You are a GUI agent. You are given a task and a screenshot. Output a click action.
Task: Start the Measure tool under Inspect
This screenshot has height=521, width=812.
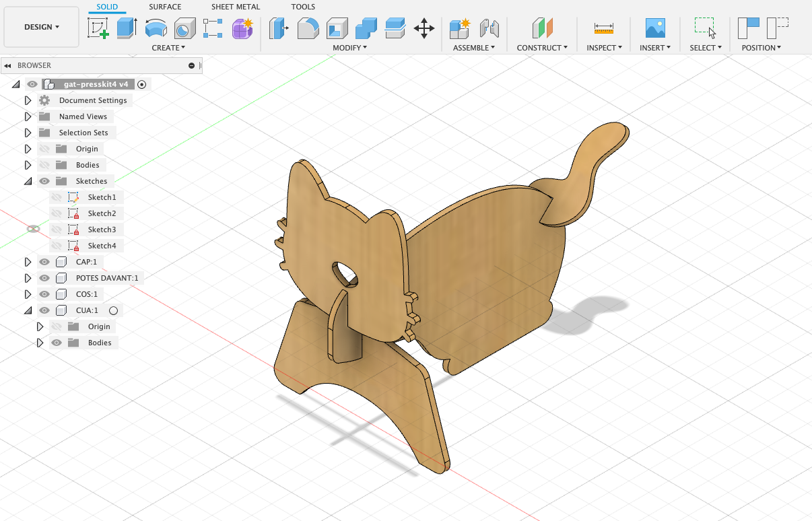(x=603, y=28)
